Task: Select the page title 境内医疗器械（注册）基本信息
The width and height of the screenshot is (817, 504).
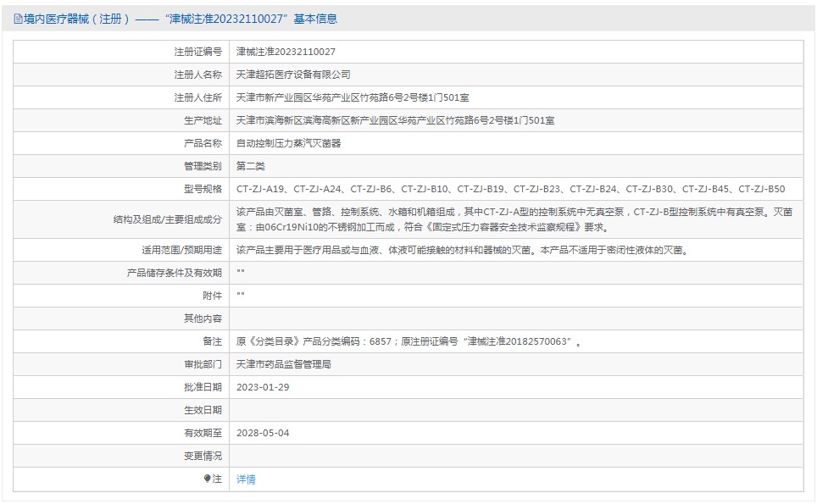Action: pos(181,19)
